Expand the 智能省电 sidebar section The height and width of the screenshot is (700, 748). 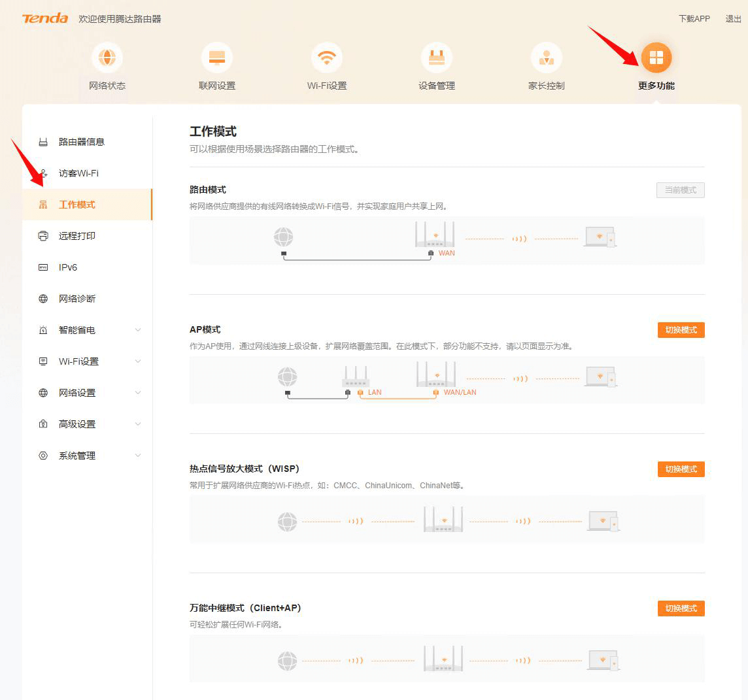pos(138,330)
